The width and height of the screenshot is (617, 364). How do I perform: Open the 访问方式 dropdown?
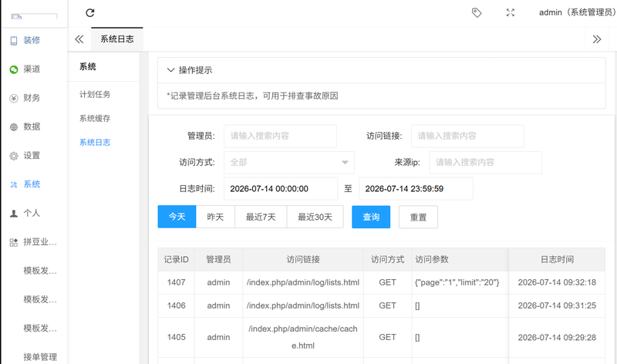coord(289,162)
